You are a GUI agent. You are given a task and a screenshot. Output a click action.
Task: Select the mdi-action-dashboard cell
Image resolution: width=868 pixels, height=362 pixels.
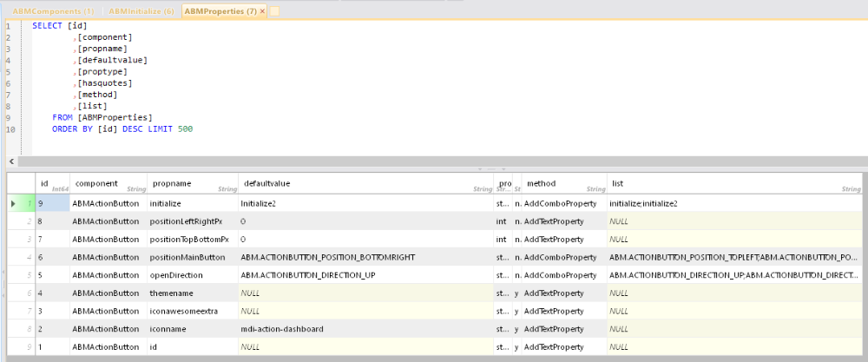click(x=366, y=329)
